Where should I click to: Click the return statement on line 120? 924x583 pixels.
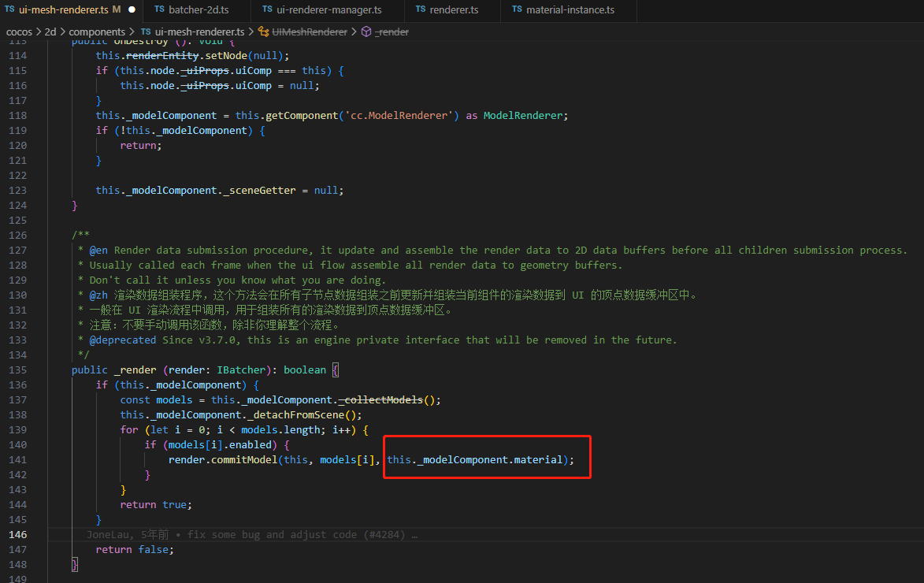141,146
